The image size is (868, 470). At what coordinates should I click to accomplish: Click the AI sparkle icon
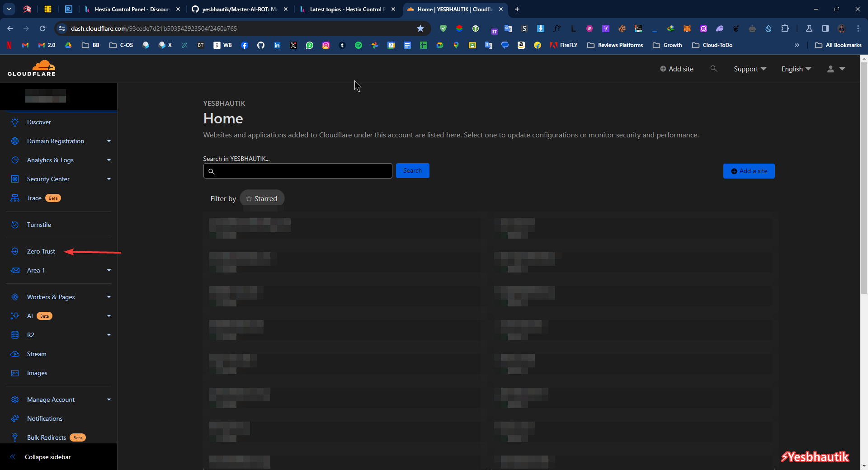pos(15,316)
